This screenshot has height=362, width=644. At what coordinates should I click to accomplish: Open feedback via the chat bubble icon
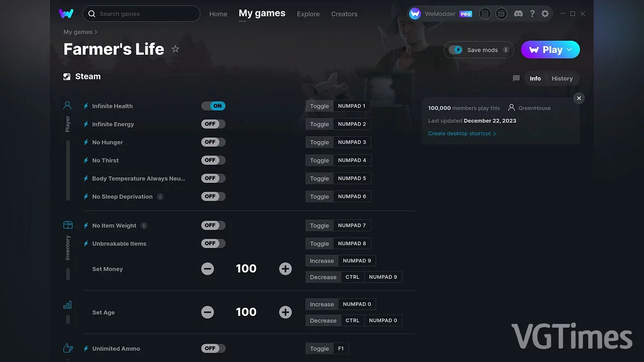[x=516, y=78]
